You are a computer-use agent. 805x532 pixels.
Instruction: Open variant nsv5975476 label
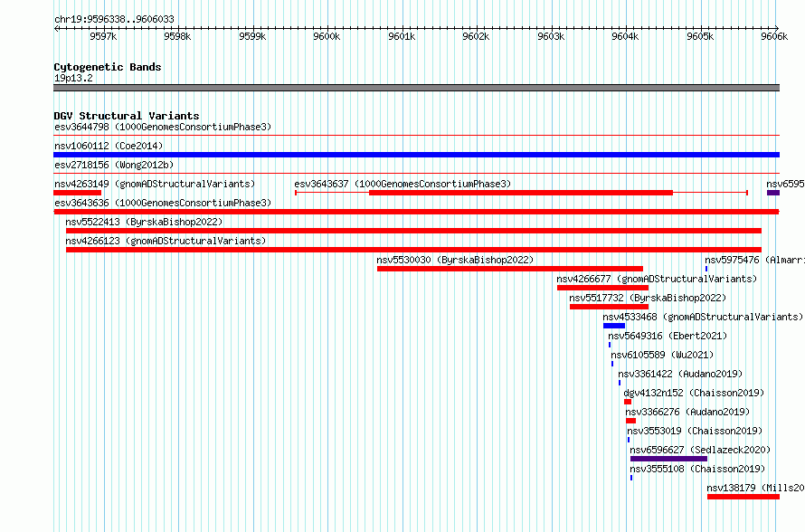tap(754, 260)
